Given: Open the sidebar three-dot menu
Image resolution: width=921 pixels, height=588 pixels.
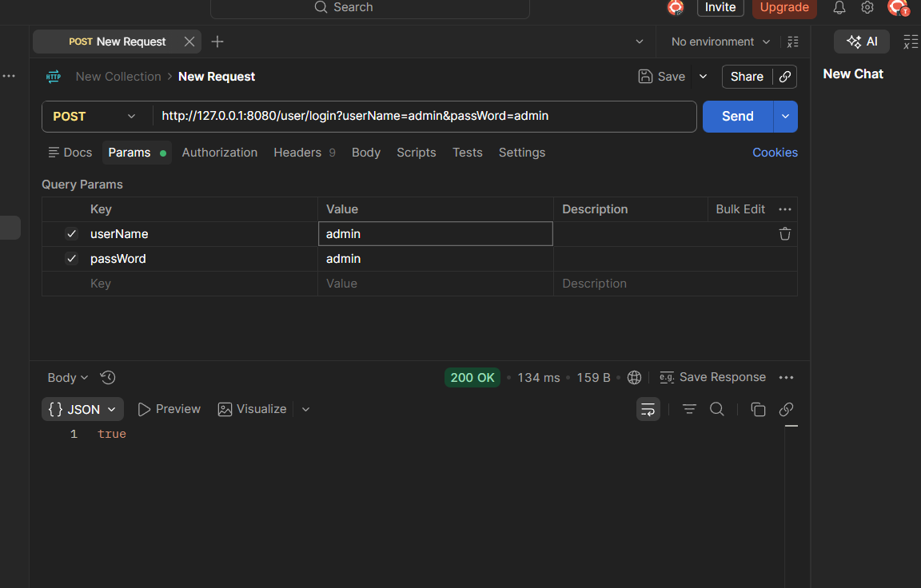Looking at the screenshot, I should pyautogui.click(x=9, y=76).
